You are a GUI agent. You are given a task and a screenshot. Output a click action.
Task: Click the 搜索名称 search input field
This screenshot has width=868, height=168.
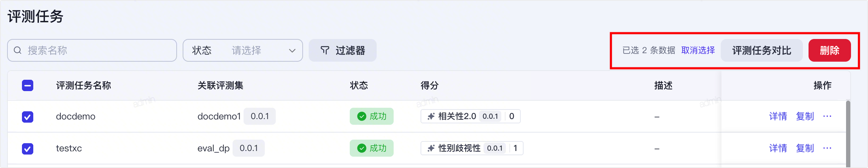click(x=92, y=50)
